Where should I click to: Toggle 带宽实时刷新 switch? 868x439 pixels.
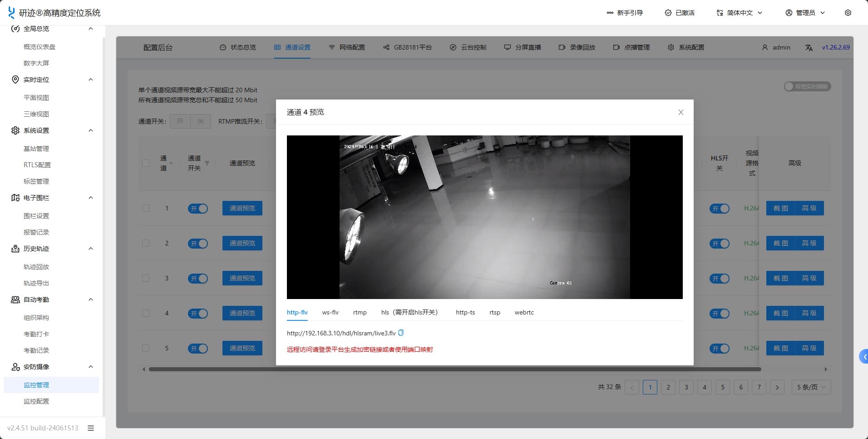(x=807, y=86)
